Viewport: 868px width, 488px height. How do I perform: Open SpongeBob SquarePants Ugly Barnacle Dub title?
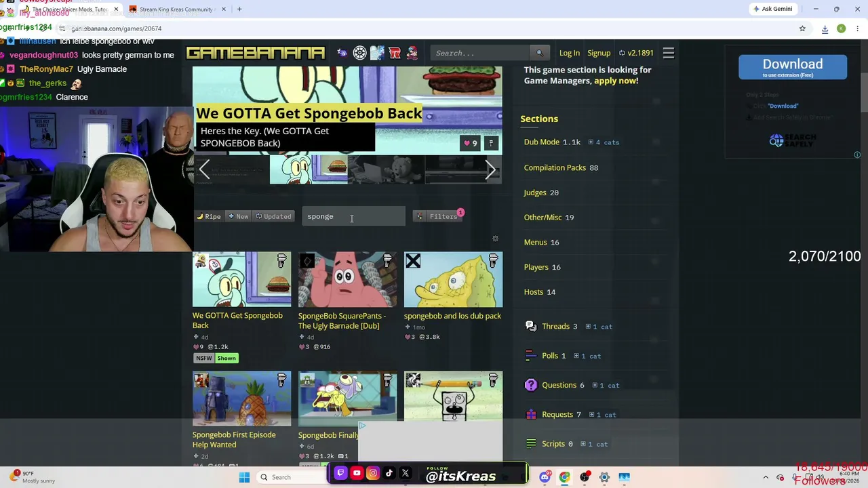click(x=342, y=321)
